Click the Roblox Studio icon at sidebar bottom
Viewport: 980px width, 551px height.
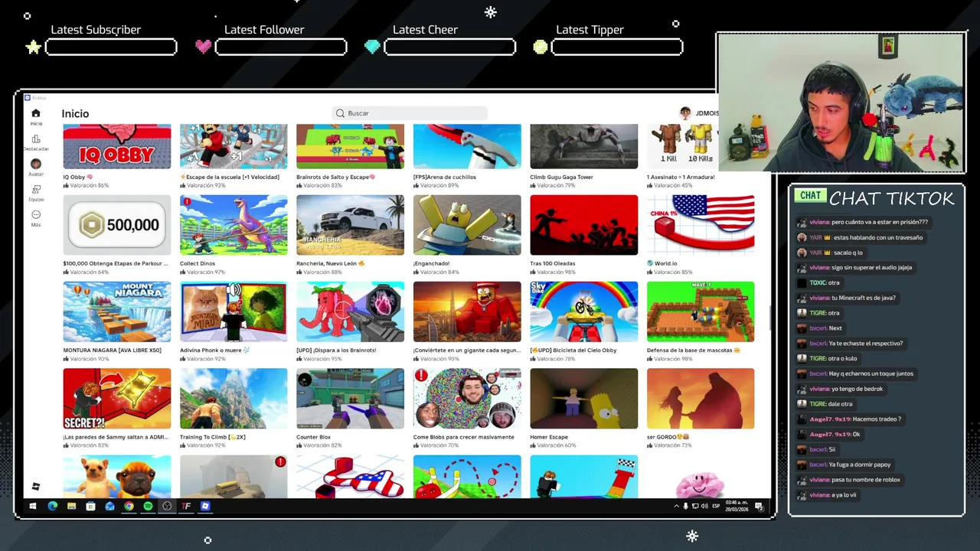pos(36,487)
